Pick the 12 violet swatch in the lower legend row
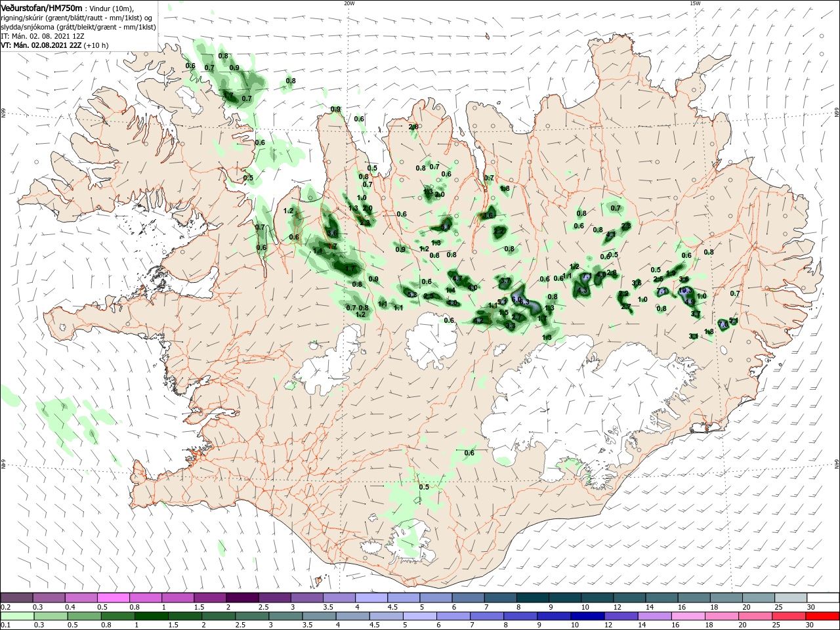840x630 pixels. (621, 616)
